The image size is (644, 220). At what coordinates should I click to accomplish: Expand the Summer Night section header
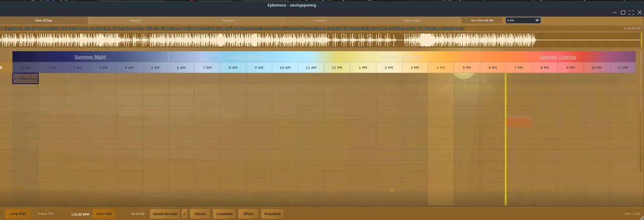point(90,57)
